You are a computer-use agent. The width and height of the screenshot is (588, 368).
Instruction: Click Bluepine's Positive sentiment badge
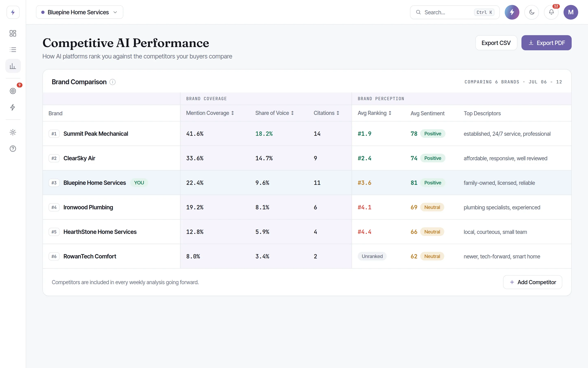coord(432,183)
